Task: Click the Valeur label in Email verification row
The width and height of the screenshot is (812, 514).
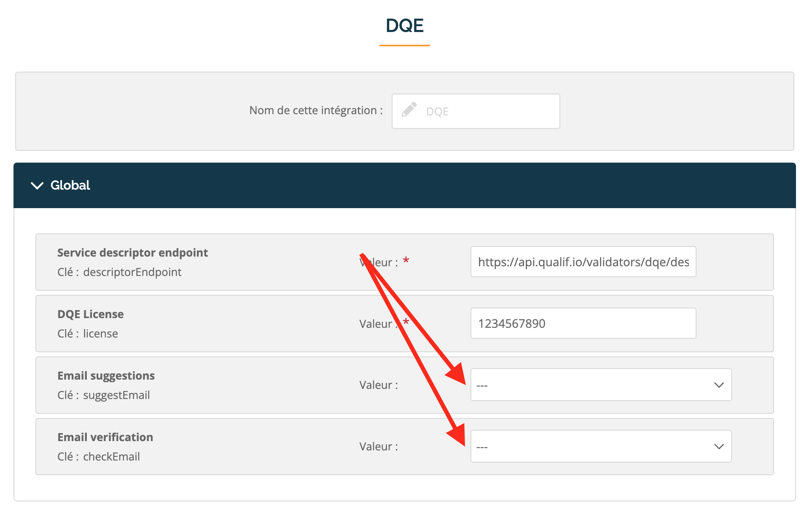Action: (x=379, y=447)
